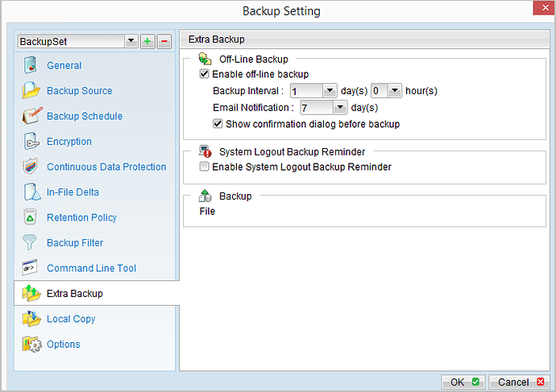Toggle Show confirmation dialog before backup
The height and width of the screenshot is (392, 556).
tap(218, 124)
